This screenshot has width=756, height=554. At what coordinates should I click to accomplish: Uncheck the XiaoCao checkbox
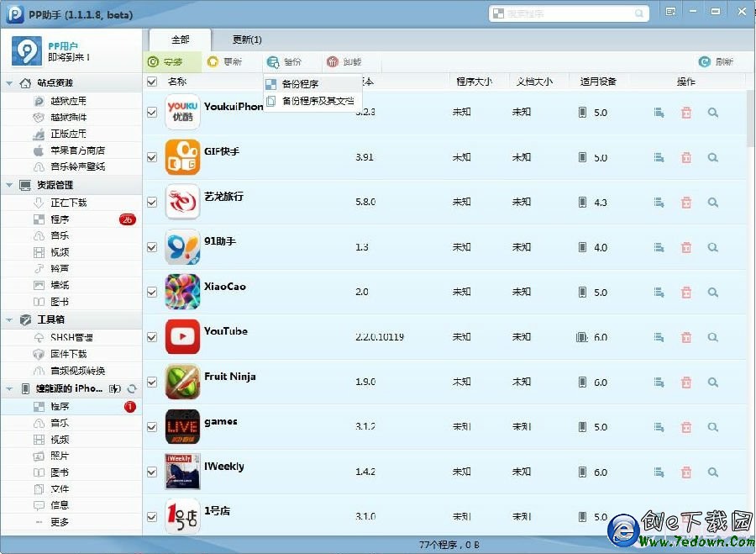152,292
